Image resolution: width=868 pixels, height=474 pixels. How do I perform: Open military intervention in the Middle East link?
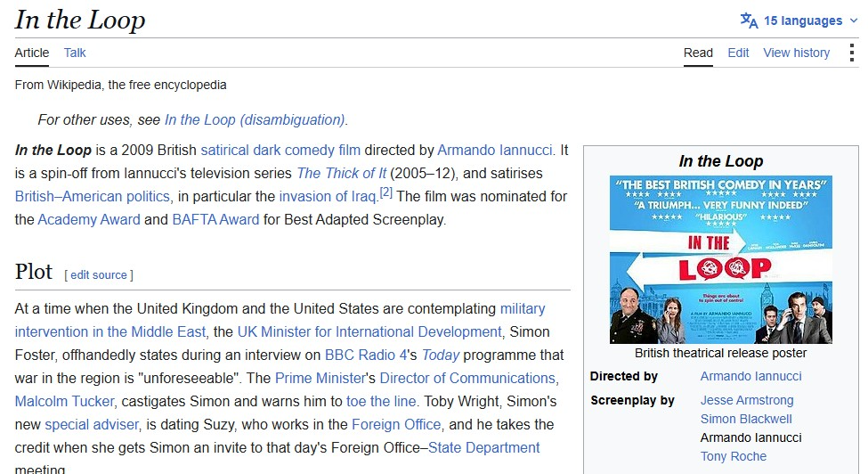(110, 331)
